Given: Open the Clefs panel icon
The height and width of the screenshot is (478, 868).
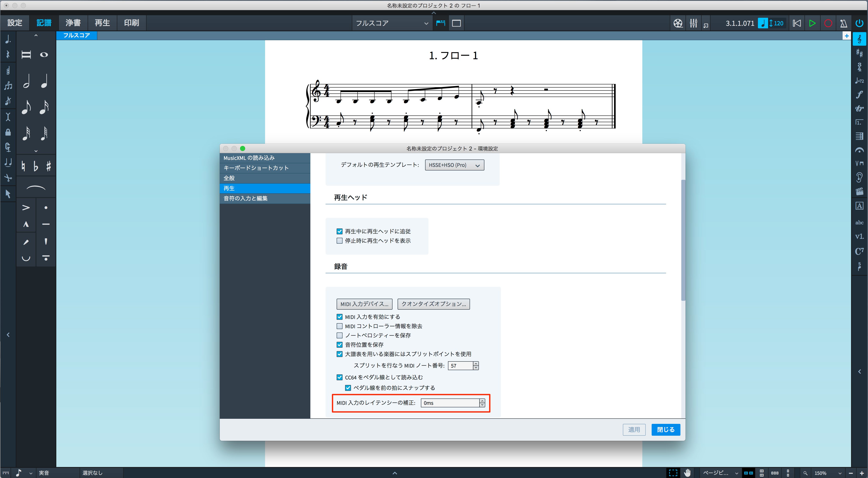Looking at the screenshot, I should tap(860, 39).
